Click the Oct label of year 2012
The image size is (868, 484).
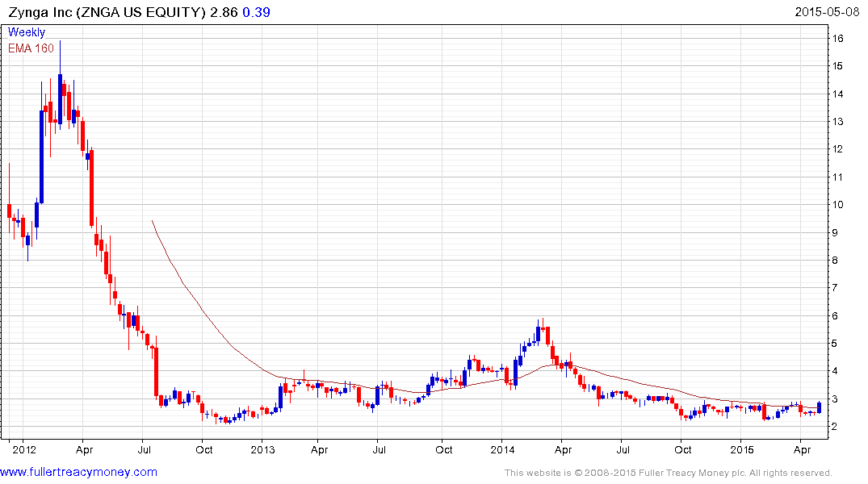tap(204, 449)
